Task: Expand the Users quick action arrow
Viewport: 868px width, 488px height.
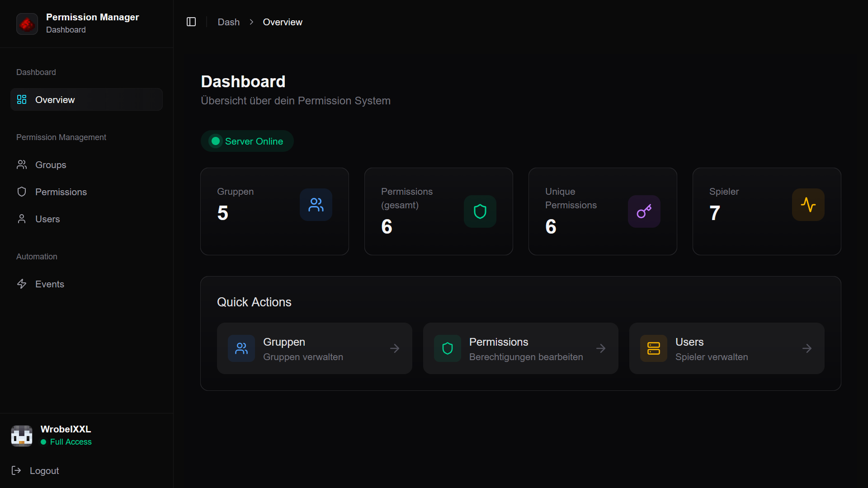Action: point(807,348)
